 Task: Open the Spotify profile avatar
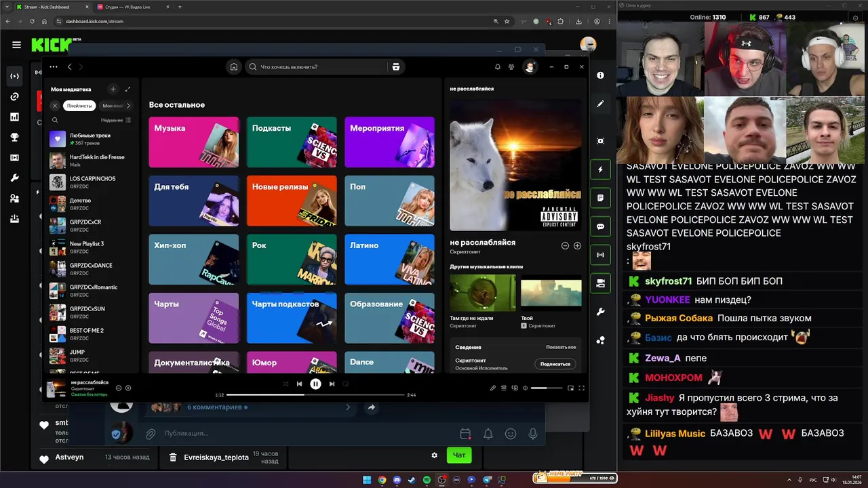click(x=530, y=66)
